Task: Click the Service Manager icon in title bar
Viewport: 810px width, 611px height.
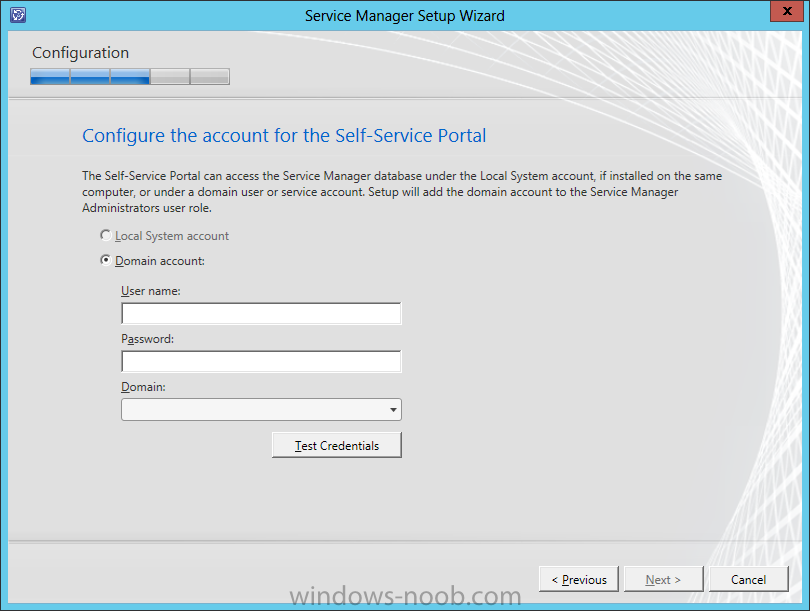Action: tap(18, 15)
